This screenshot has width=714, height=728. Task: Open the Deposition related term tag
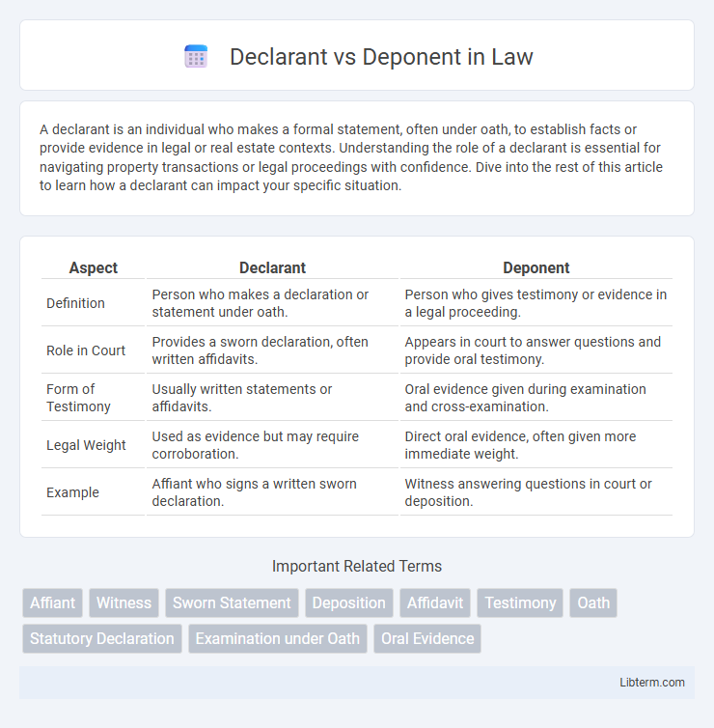[349, 602]
